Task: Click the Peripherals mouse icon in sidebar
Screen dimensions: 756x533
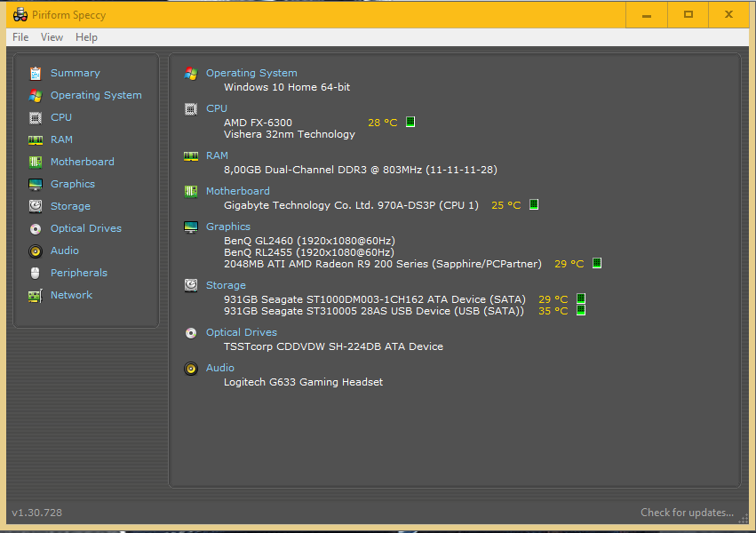Action: click(x=36, y=274)
